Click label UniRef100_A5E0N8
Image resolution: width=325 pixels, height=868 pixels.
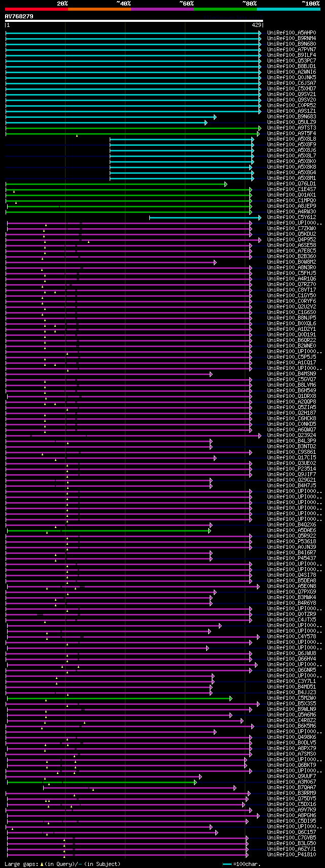tap(291, 586)
